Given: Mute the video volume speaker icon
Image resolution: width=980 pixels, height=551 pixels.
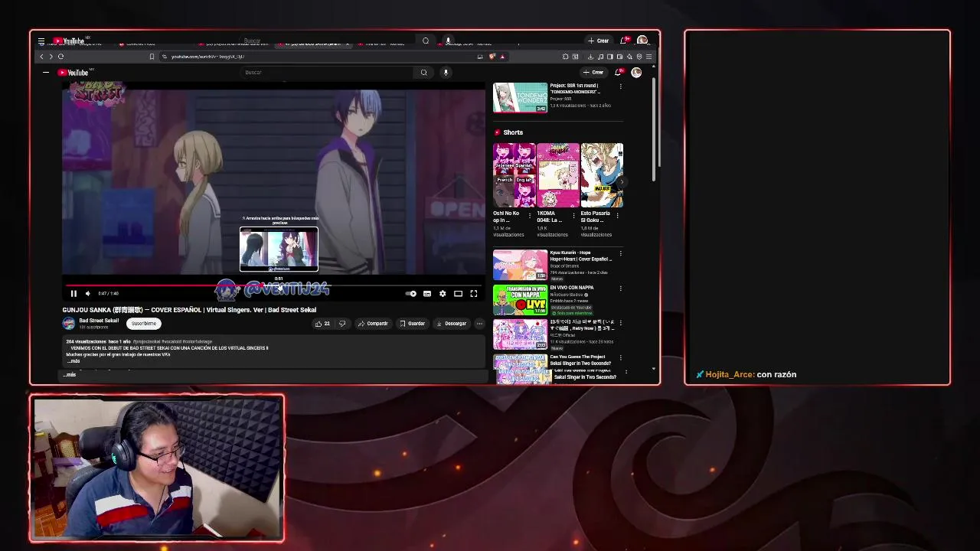Looking at the screenshot, I should [87, 294].
